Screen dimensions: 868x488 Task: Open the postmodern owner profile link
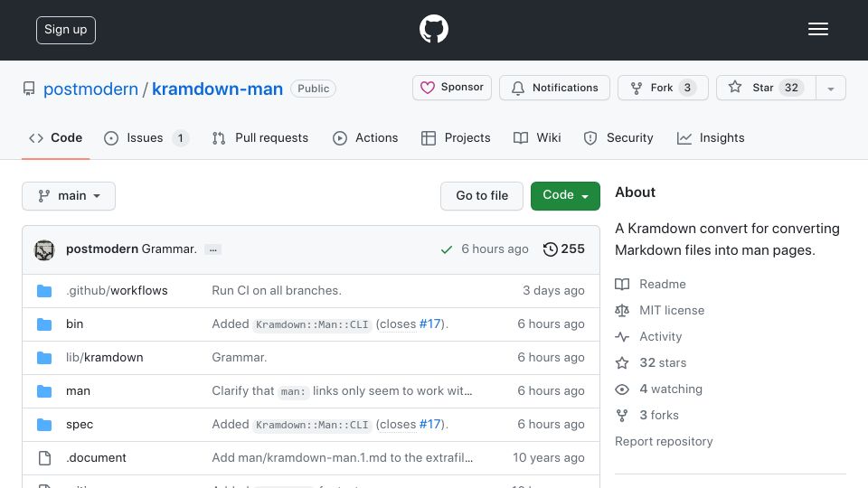(90, 89)
